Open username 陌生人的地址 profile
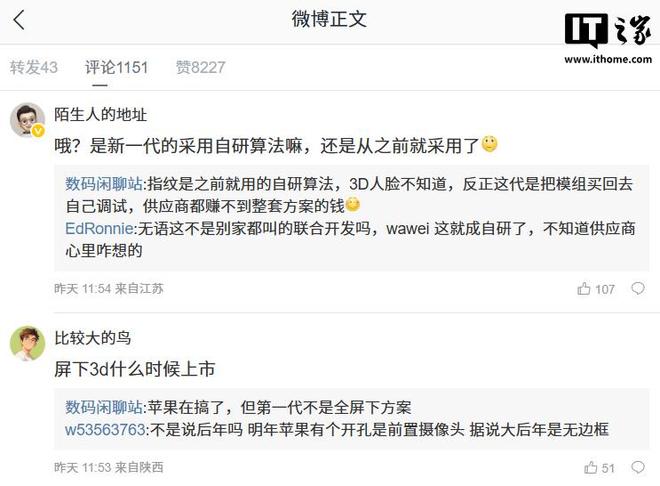 pyautogui.click(x=101, y=114)
